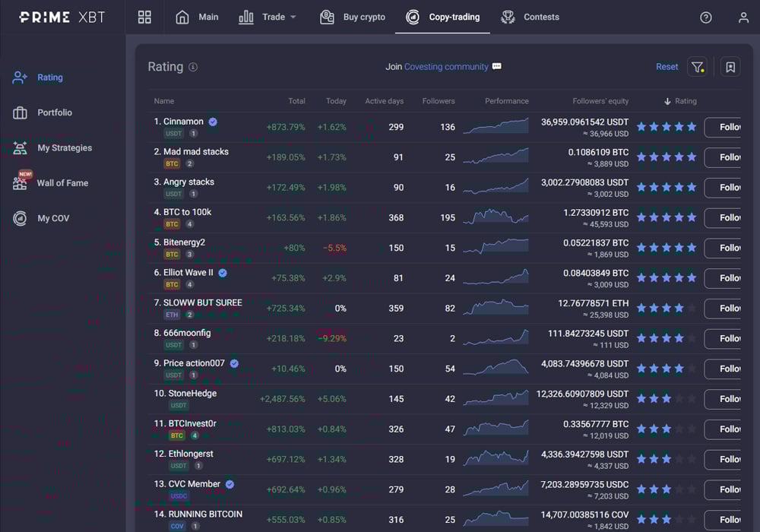The width and height of the screenshot is (760, 532).
Task: Open Portfolio from the sidebar
Action: click(x=49, y=112)
